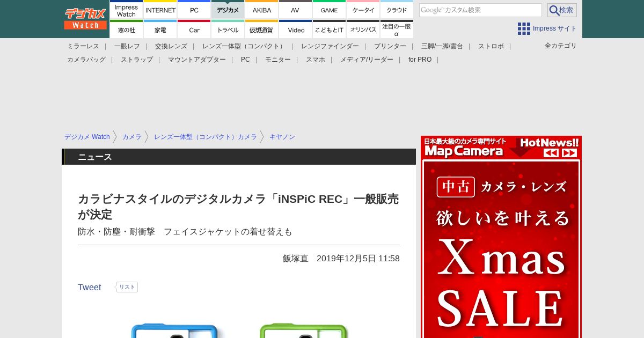Open the Impress サイト text link
The image size is (644, 338).
point(555,28)
